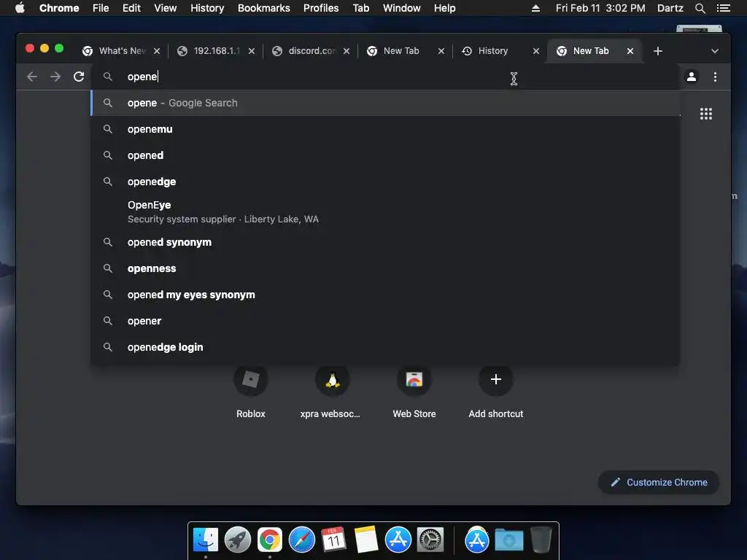
Task: Go back with the back arrow
Action: pos(32,77)
